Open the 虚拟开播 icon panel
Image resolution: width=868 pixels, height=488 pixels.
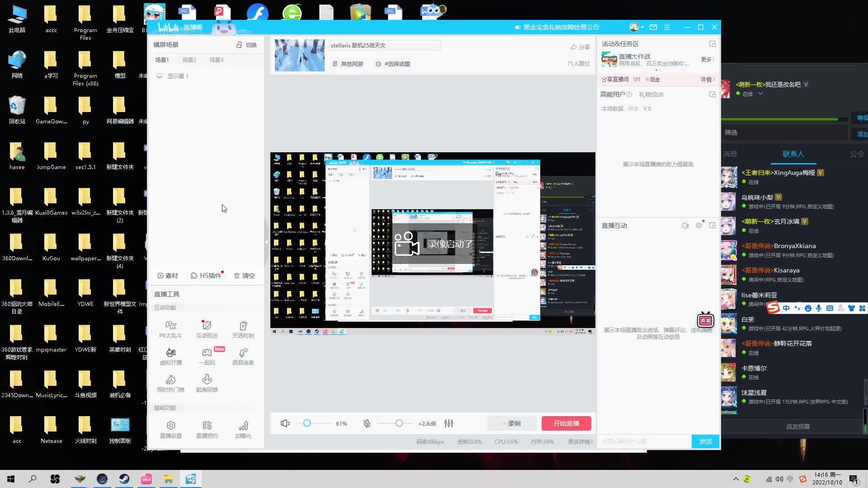pyautogui.click(x=171, y=356)
